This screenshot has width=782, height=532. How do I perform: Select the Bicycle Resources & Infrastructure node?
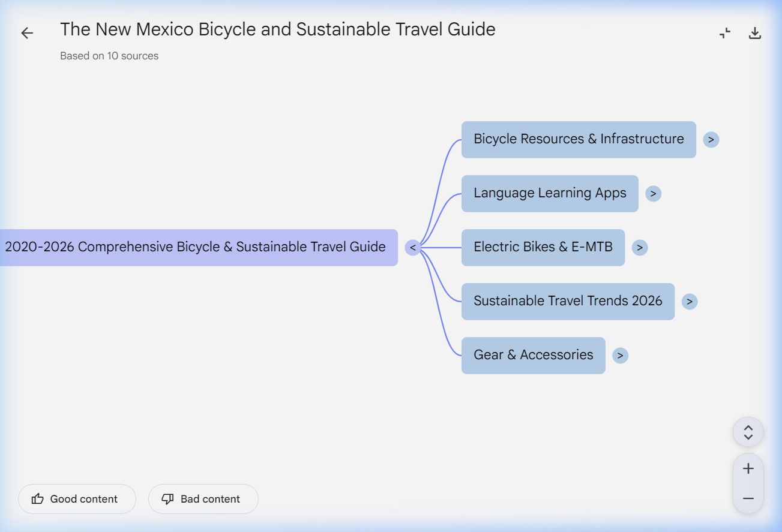578,140
